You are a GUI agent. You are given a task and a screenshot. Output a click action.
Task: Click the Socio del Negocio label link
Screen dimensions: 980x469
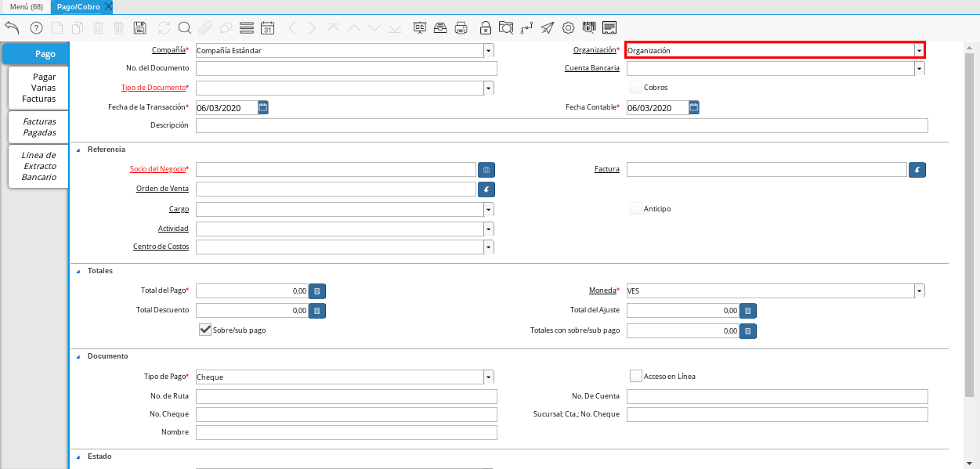tap(157, 169)
